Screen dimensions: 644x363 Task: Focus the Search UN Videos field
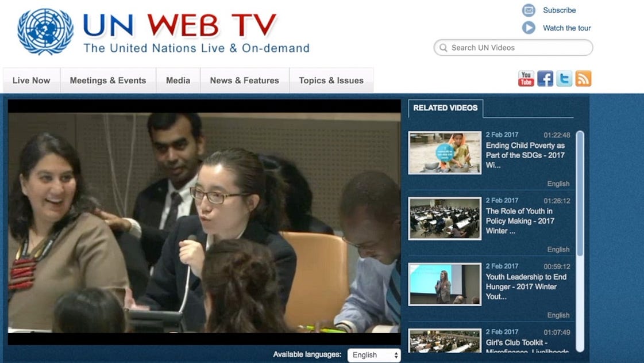click(x=514, y=48)
